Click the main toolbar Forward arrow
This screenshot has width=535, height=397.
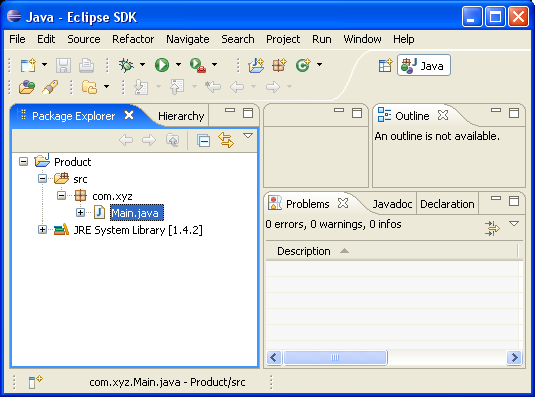[273, 87]
